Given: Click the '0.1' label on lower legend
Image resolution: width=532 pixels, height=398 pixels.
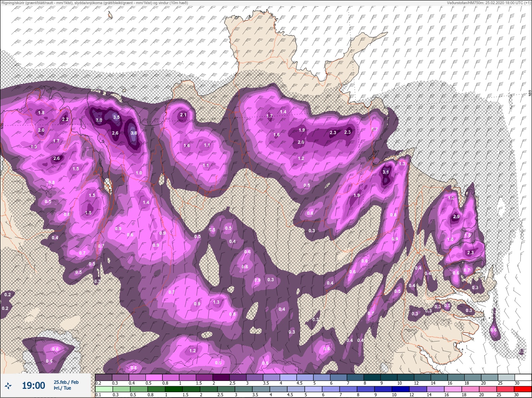Looking at the screenshot, I should coord(98,395).
